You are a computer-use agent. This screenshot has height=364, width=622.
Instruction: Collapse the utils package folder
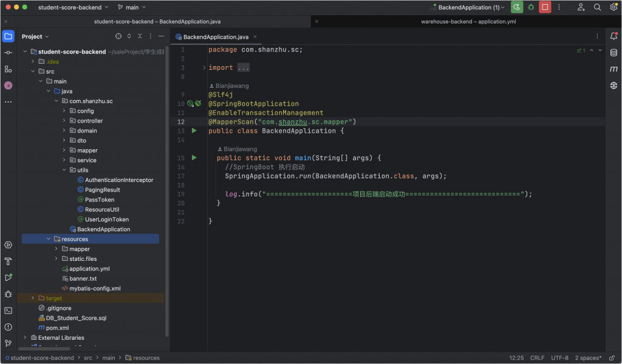pos(64,170)
